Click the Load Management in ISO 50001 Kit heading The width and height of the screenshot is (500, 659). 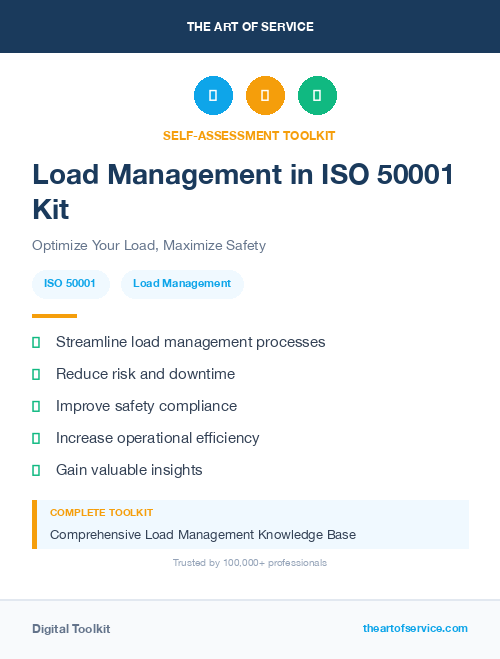click(243, 192)
